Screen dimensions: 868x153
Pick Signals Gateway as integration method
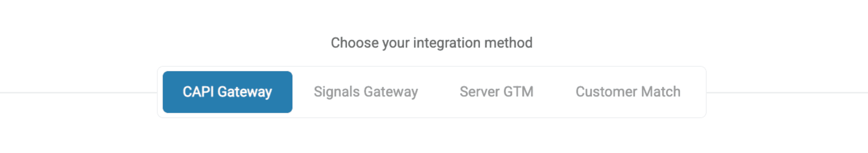[x=366, y=92]
